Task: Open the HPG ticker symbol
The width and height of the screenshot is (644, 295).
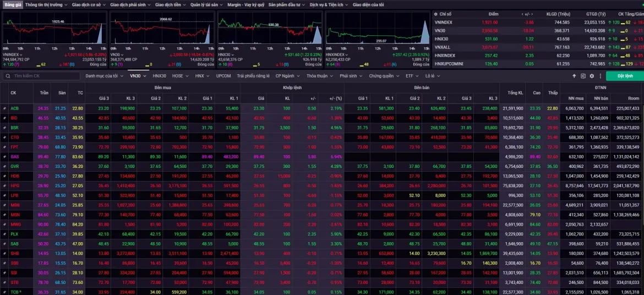Action: (x=14, y=185)
